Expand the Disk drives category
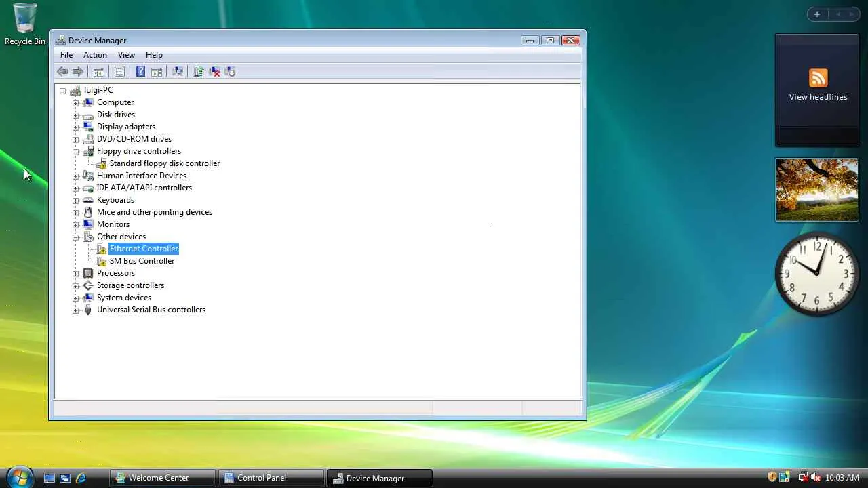The height and width of the screenshot is (488, 868). 75,115
